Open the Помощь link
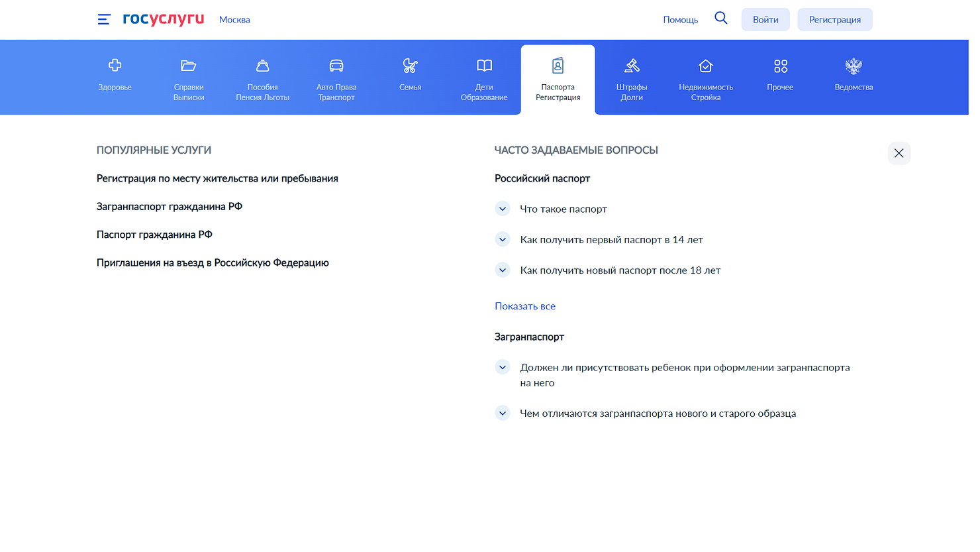Image resolution: width=980 pixels, height=552 pixels. pyautogui.click(x=681, y=20)
